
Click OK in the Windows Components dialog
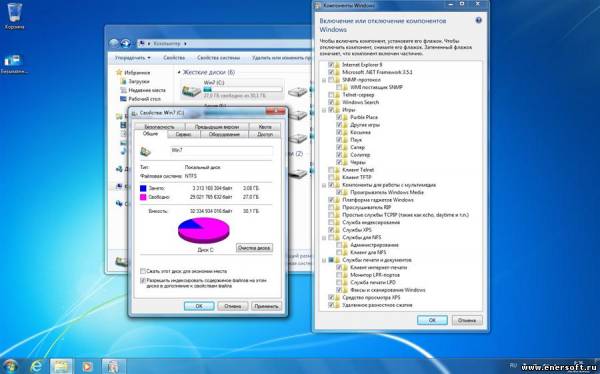click(432, 320)
